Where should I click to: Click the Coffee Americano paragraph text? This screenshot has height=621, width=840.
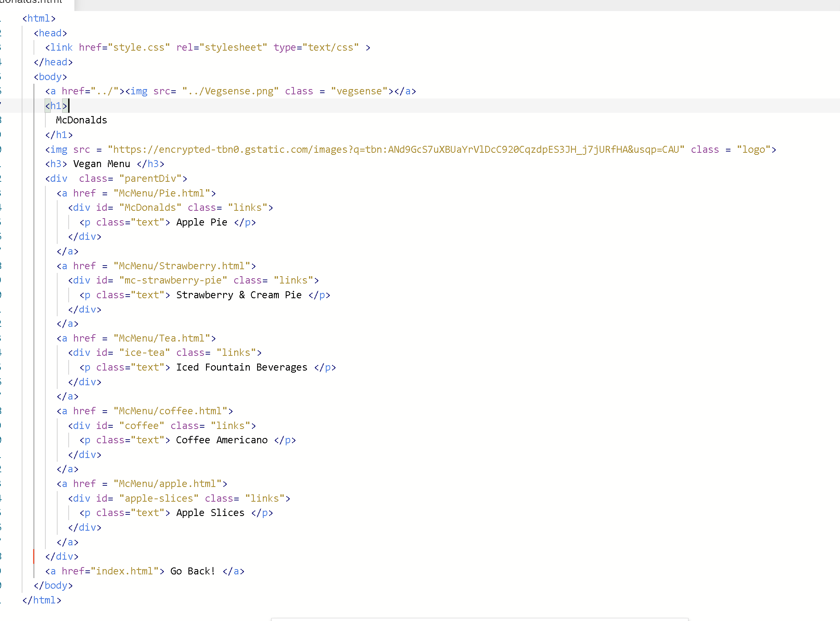click(222, 440)
